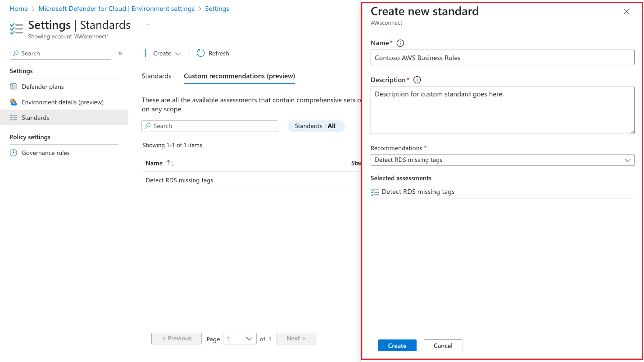This screenshot has width=644, height=362.
Task: Click the Refresh icon in toolbar
Action: coord(201,53)
